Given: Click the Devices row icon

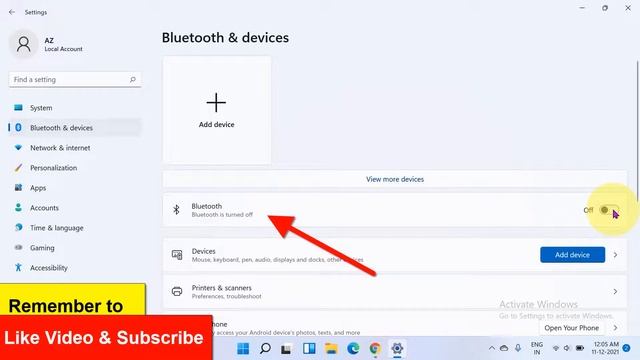Looking at the screenshot, I should 177,255.
